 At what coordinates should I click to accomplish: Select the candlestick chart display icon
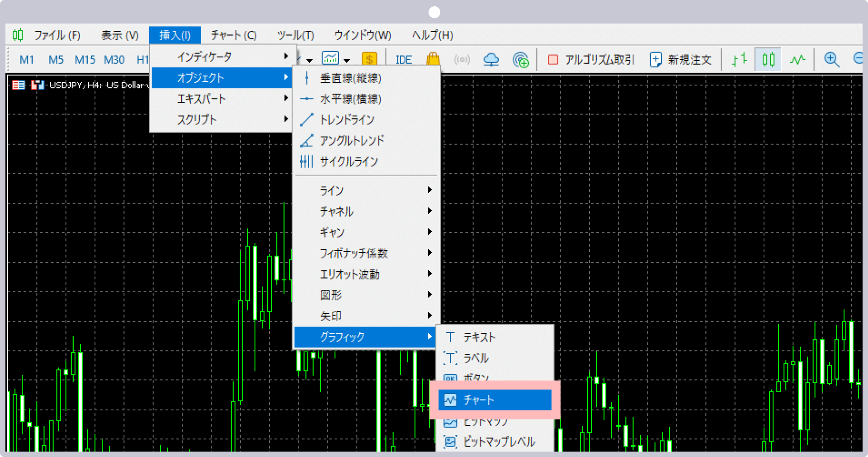[x=768, y=59]
